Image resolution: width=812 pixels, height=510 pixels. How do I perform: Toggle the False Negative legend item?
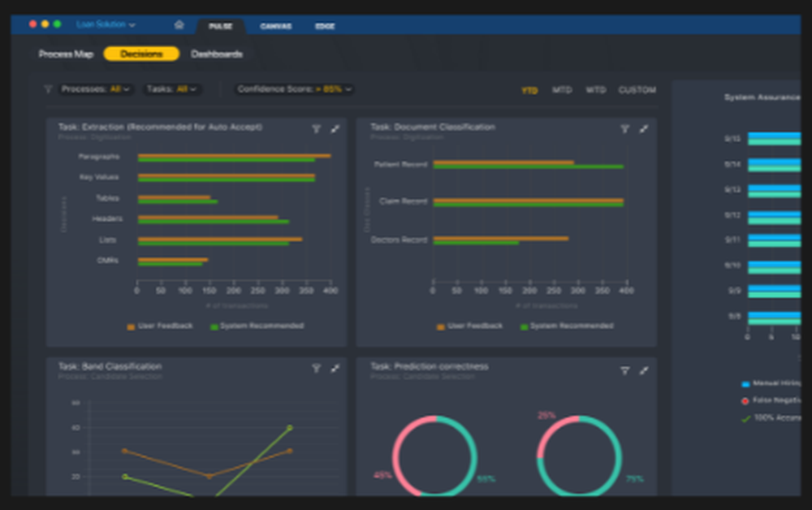tap(771, 400)
